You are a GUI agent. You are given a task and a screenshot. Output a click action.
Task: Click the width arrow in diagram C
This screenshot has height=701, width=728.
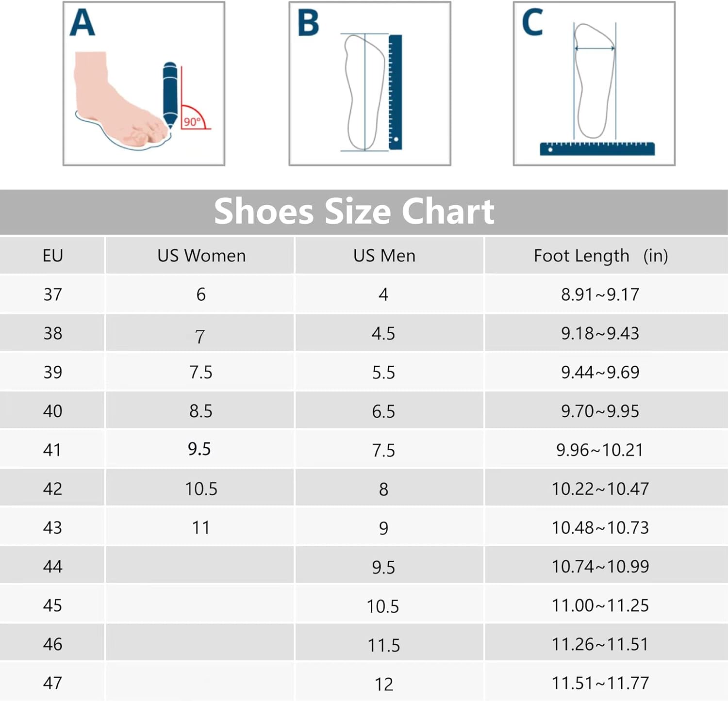click(x=595, y=48)
